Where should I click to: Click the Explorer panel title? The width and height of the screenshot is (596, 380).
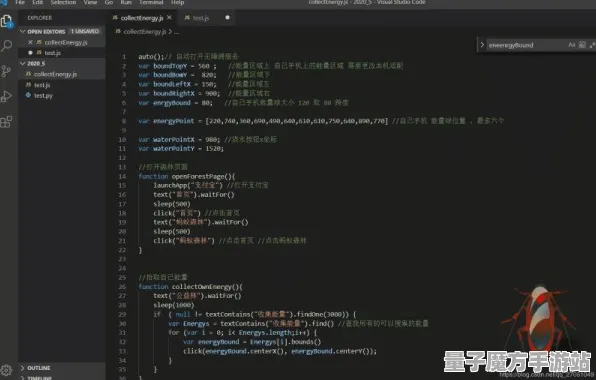40,18
